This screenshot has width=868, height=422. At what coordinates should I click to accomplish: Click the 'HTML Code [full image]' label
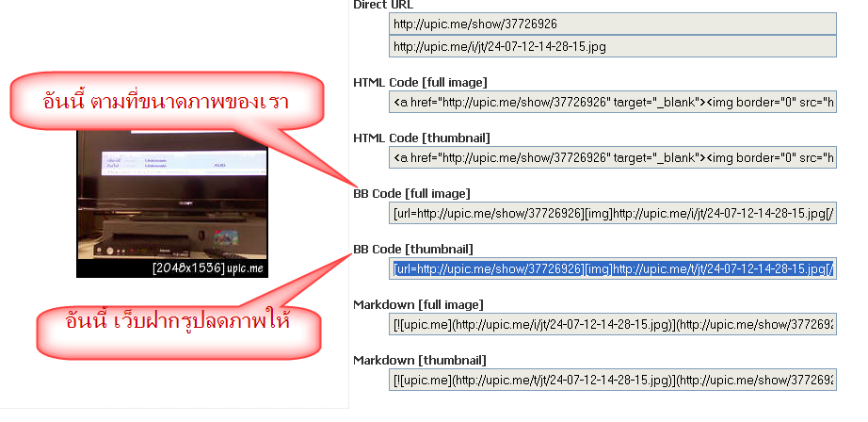[x=420, y=83]
